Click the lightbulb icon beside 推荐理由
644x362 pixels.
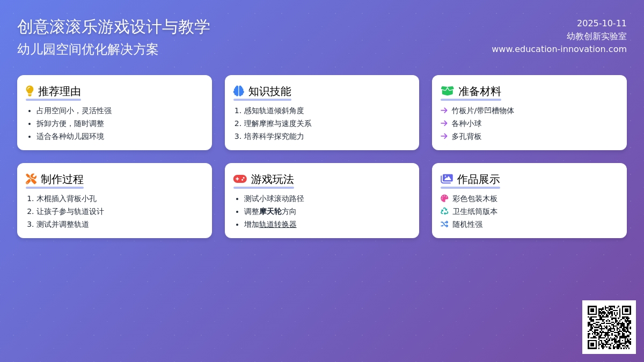coord(30,91)
